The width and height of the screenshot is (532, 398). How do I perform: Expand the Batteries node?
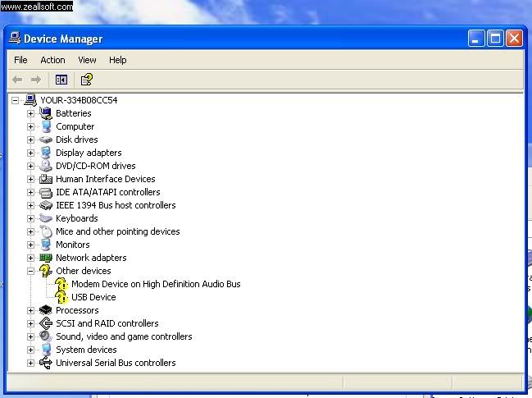[x=30, y=113]
